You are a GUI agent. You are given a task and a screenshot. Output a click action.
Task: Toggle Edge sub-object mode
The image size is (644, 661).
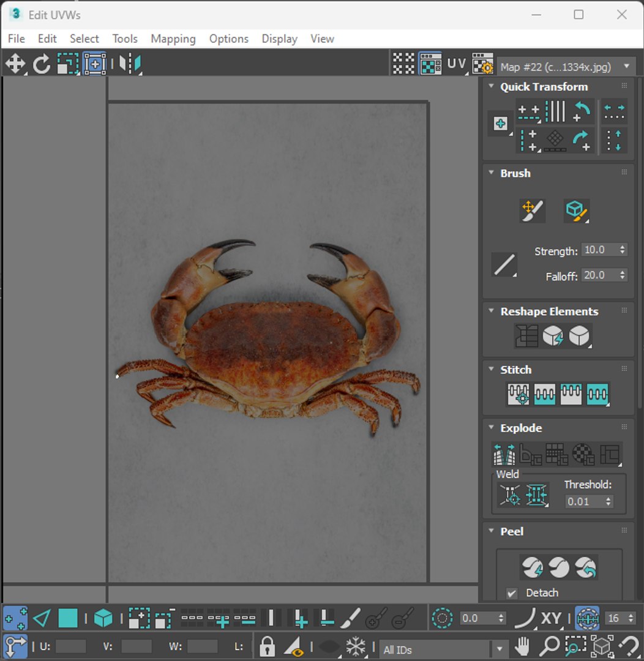(42, 618)
